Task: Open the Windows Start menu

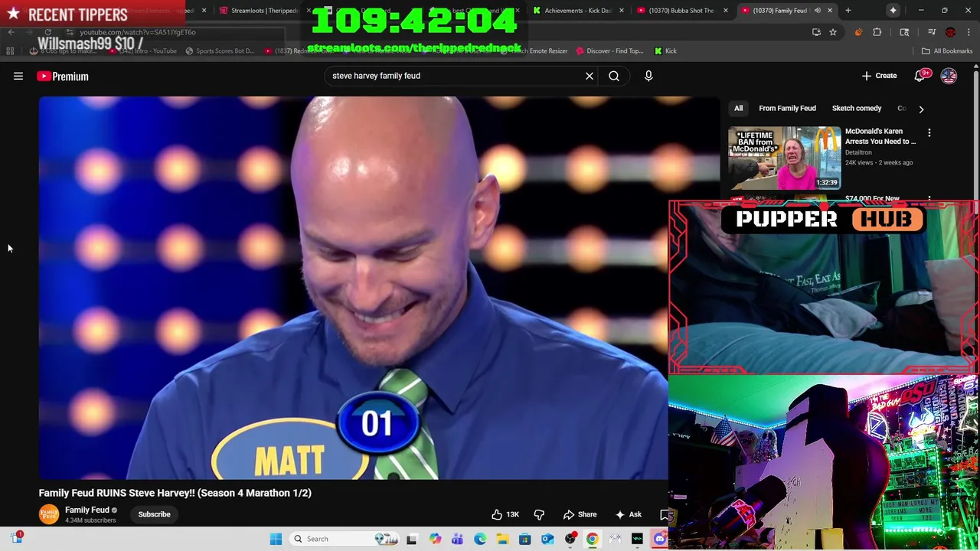Action: (276, 539)
